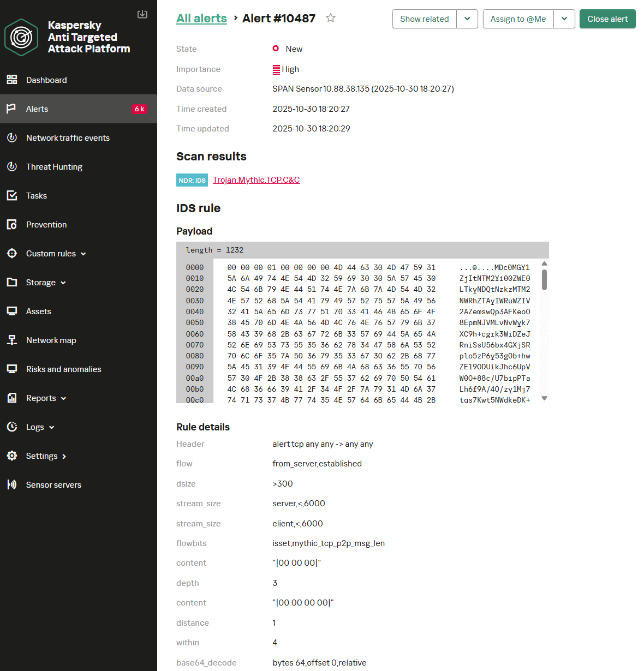Click the Kaspersky radar logo
Image resolution: width=644 pixels, height=671 pixels.
pyautogui.click(x=21, y=37)
